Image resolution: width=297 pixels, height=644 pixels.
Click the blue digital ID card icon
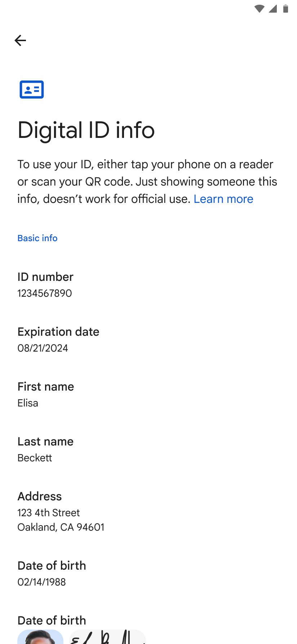tap(32, 89)
